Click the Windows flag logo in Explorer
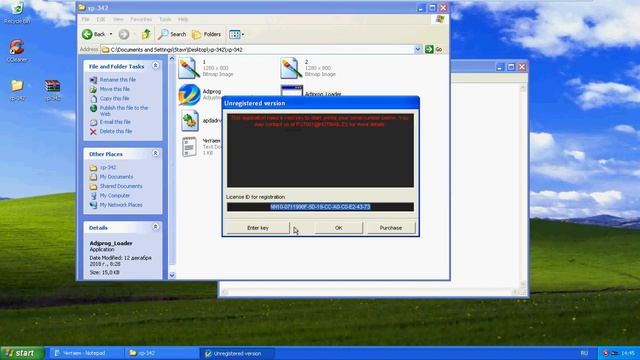640x360 pixels. 440,19
